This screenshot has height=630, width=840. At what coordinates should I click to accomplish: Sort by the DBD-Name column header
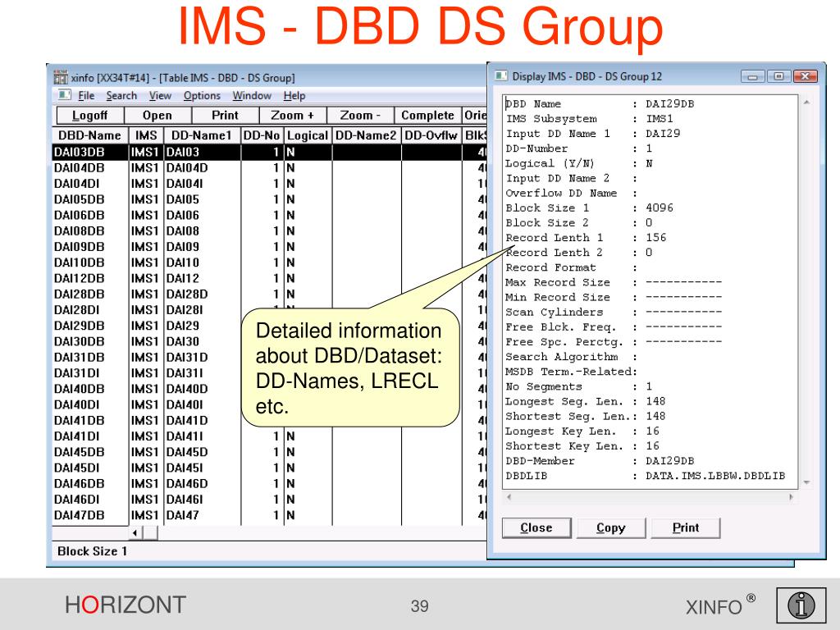coord(89,135)
